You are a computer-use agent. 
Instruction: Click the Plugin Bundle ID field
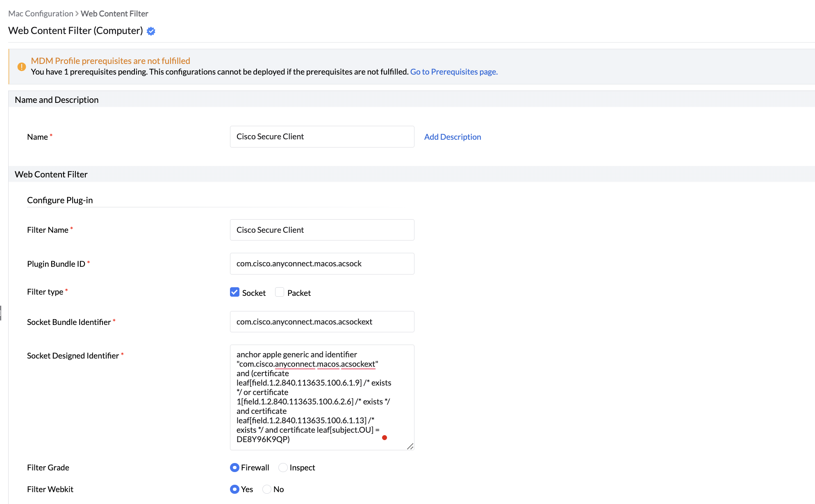pos(322,264)
